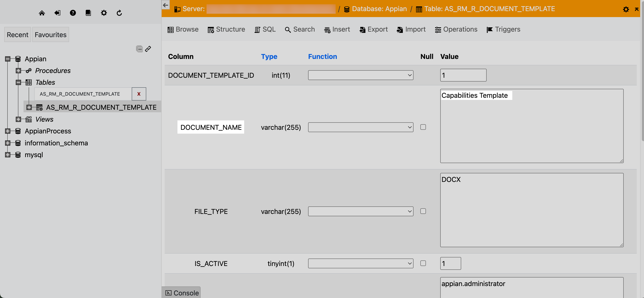Toggle Null checkbox for DOCUMENT_NAME
The image size is (644, 298).
(423, 127)
